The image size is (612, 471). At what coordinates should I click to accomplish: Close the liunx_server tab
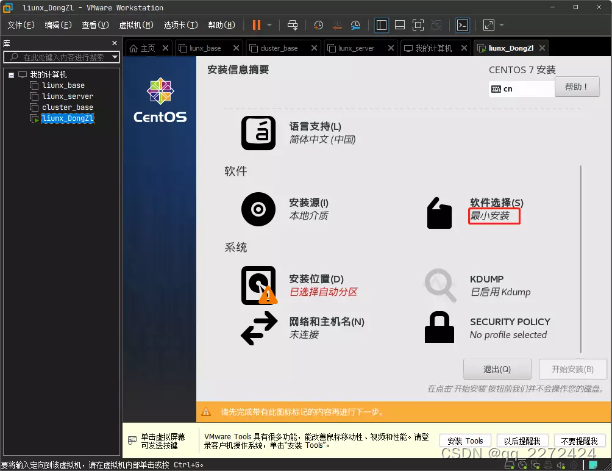coord(391,48)
